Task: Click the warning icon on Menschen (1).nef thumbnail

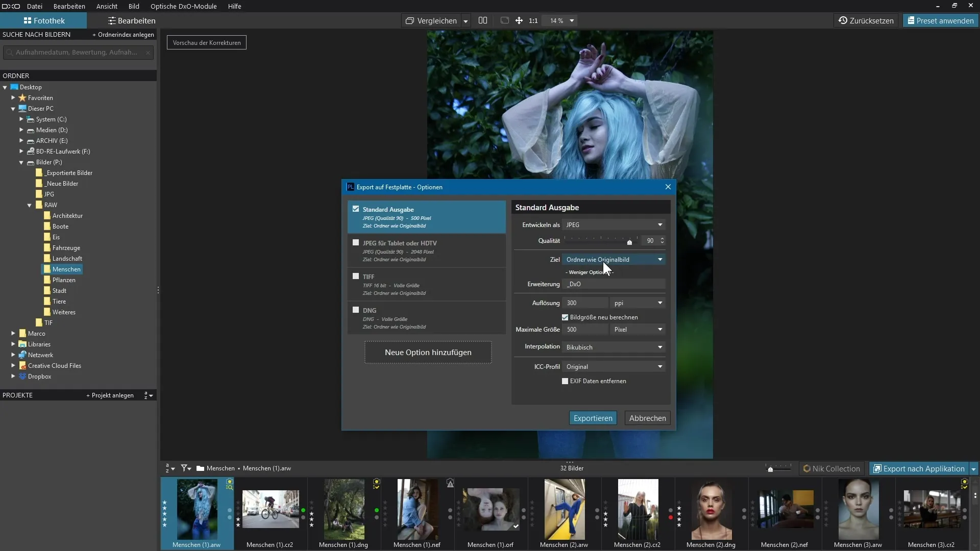Action: tap(450, 483)
